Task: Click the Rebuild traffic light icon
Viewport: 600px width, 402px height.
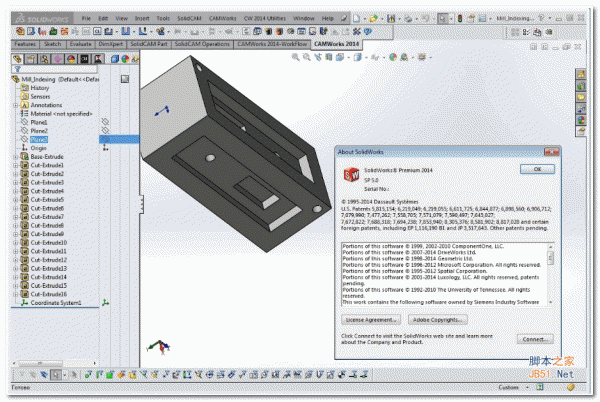Action: 460,18
